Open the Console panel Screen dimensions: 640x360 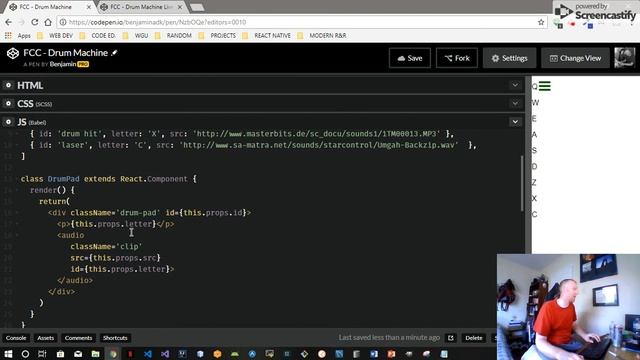point(16,338)
